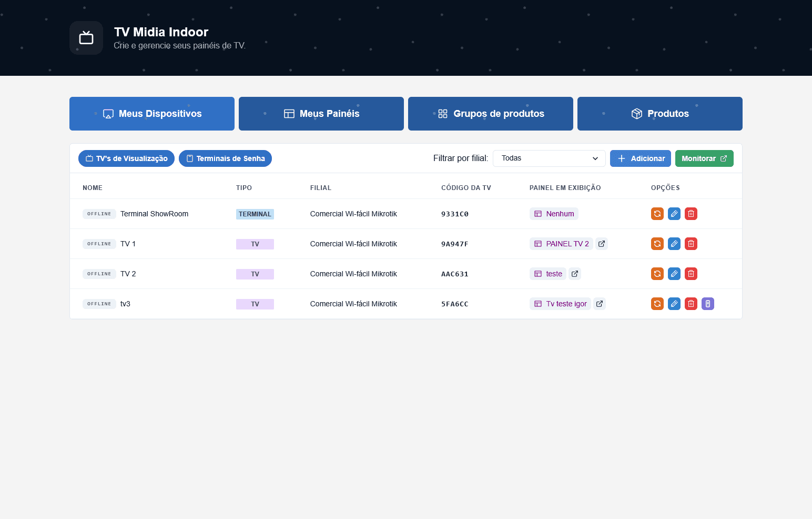Click OFFLINE badge of TV 1
Viewport: 812px width, 519px height.
pos(99,244)
